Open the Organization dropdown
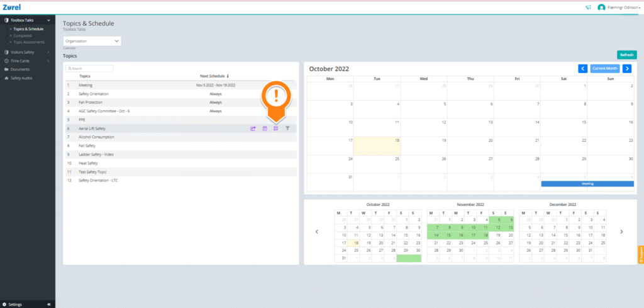The height and width of the screenshot is (308, 644). click(x=92, y=41)
